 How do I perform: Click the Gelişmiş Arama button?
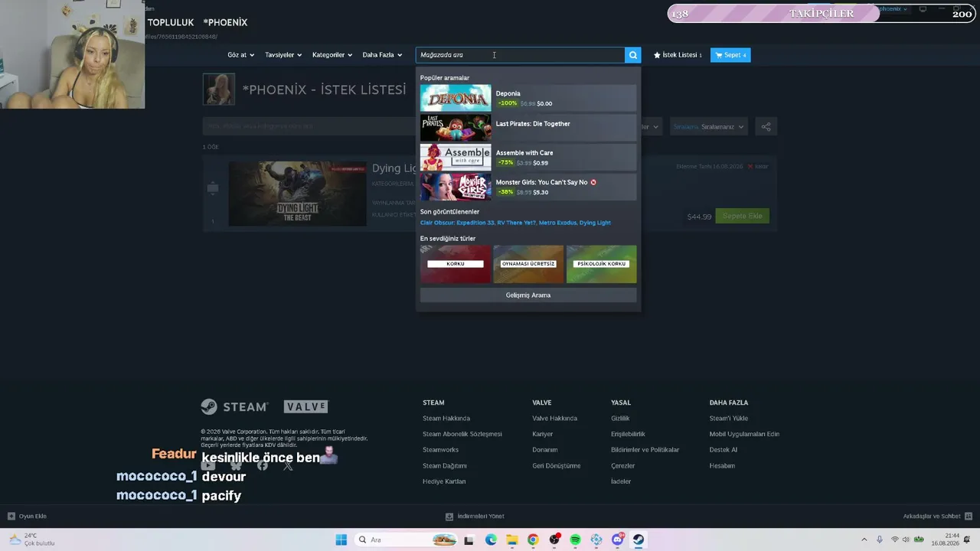[528, 295]
